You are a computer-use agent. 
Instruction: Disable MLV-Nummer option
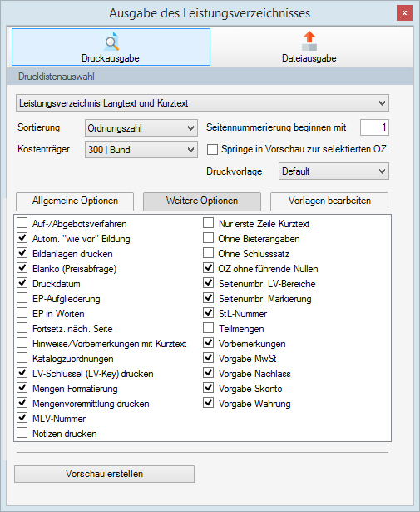click(22, 418)
